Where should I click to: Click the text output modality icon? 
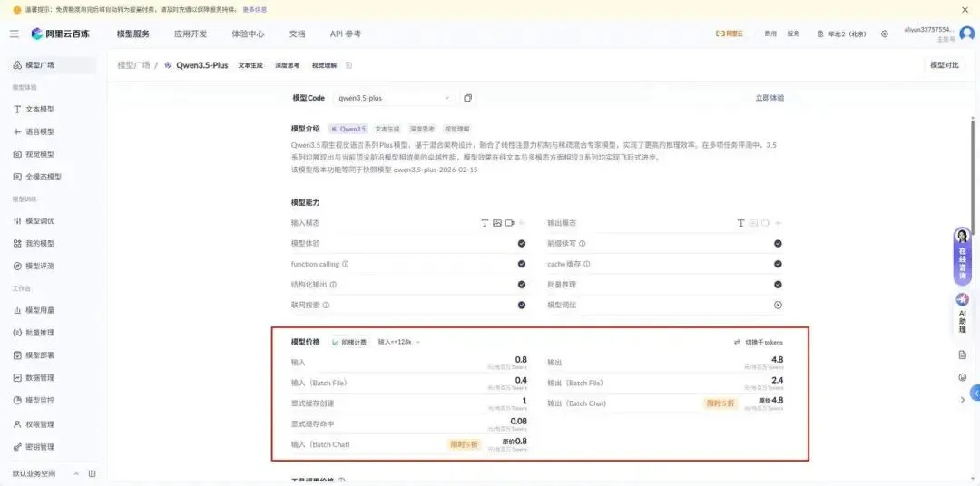click(740, 223)
